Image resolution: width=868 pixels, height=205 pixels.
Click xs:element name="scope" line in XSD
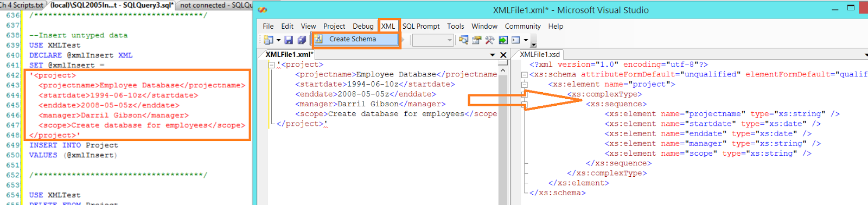pos(708,153)
